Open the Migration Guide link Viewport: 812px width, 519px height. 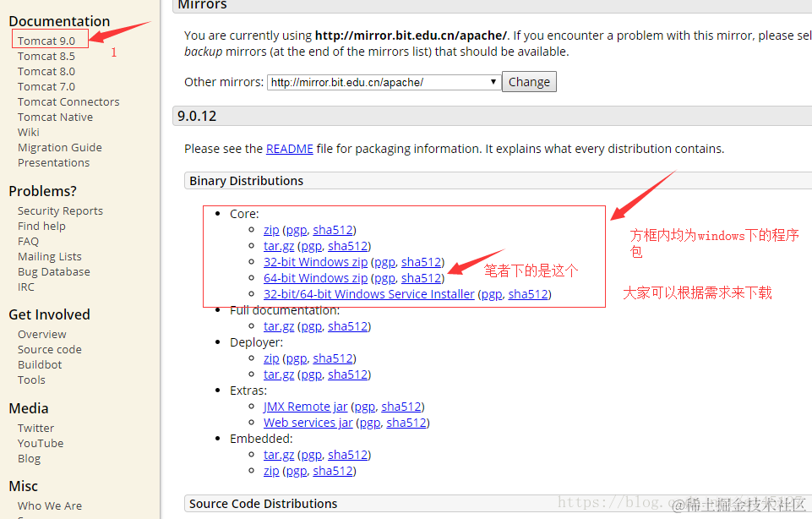coord(59,148)
